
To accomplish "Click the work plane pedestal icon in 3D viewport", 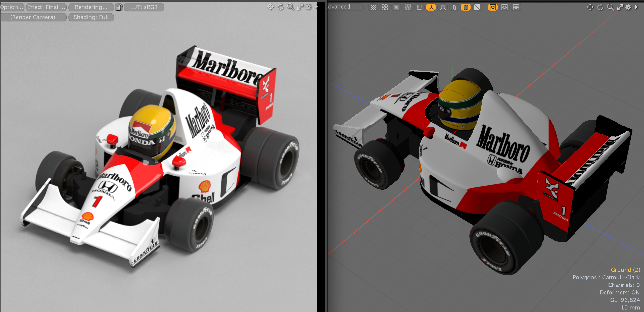I will (443, 7).
